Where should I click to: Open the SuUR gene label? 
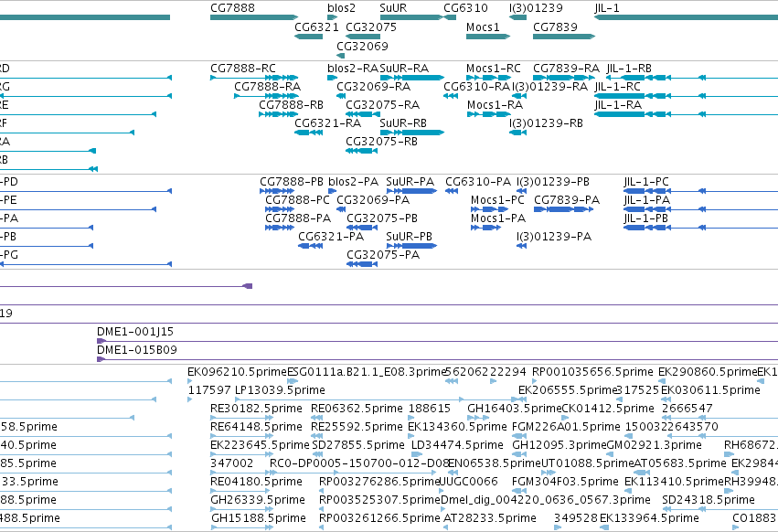393,8
